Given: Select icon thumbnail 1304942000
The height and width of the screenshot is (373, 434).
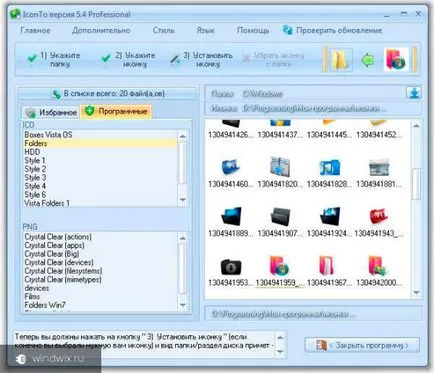Looking at the screenshot, I should [x=379, y=271].
